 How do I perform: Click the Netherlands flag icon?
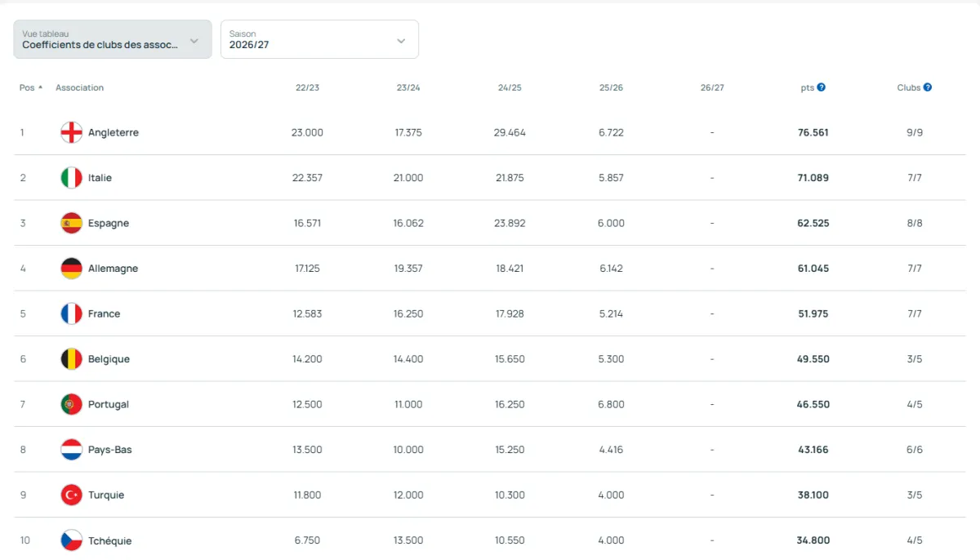pyautogui.click(x=72, y=450)
